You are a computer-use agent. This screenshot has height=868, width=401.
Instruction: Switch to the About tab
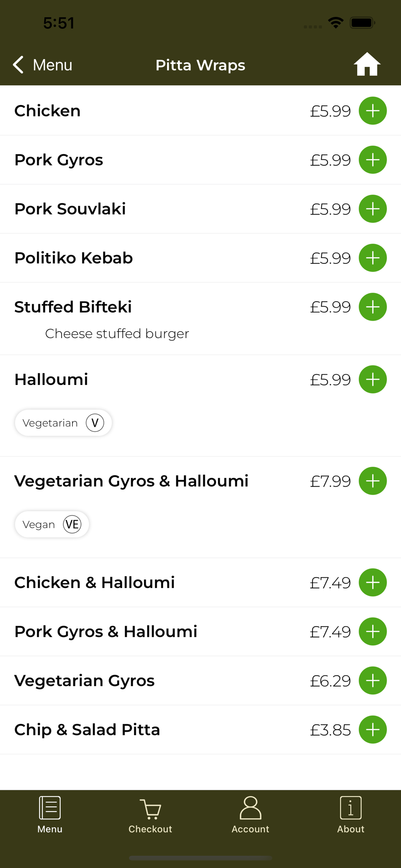tap(351, 815)
